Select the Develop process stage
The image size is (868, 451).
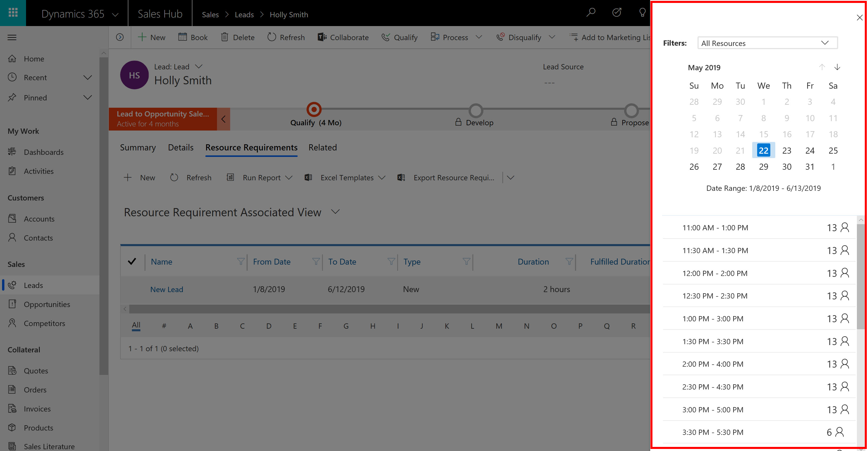pyautogui.click(x=476, y=110)
